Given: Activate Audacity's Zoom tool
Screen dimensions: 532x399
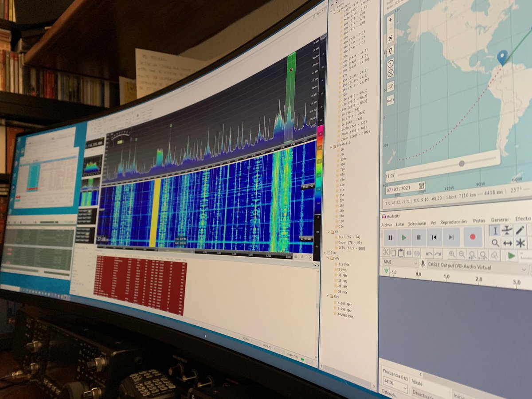Looking at the screenshot, I should pos(494,243).
